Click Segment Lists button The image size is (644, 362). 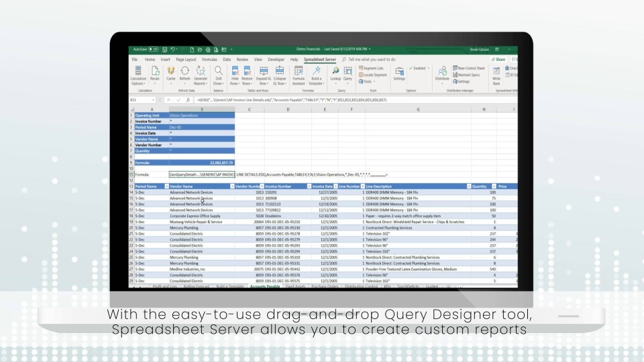coord(371,68)
